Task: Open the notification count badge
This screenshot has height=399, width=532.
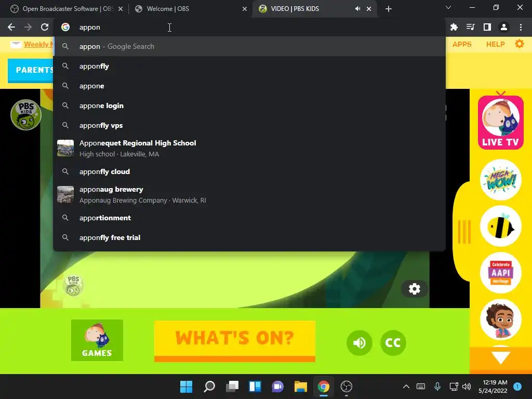Action: pos(517,387)
